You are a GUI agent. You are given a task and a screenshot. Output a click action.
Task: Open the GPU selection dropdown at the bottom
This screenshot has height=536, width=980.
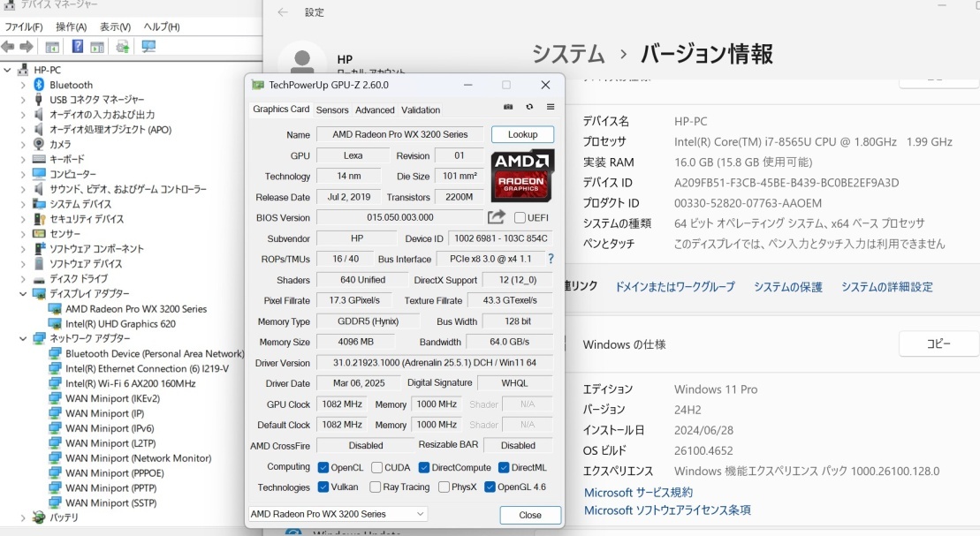click(x=338, y=514)
